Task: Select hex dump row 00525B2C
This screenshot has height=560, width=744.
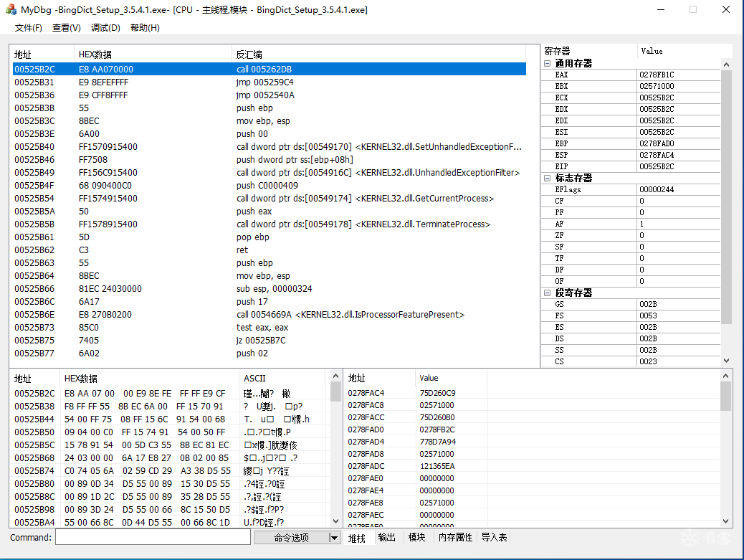Action: pos(171,394)
